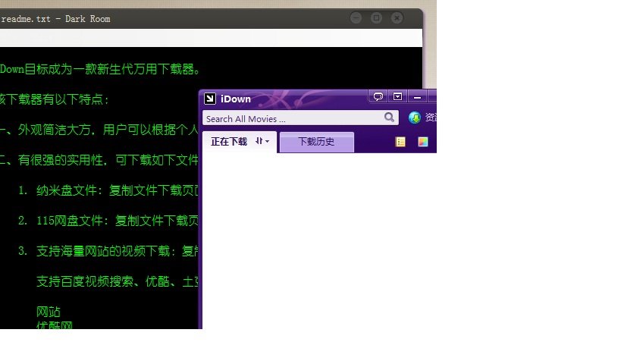Viewport: 624px width, 364px height.
Task: Click the text line '该下载器有以下特点' in Dark Room
Action: [x=55, y=99]
